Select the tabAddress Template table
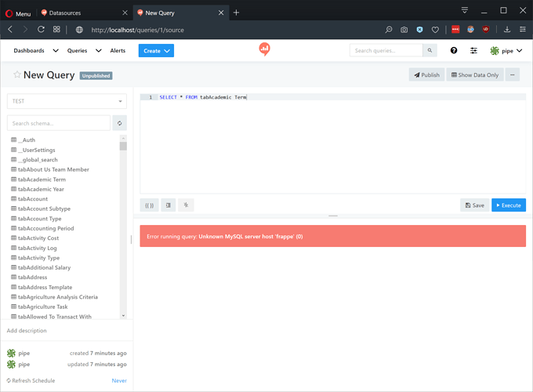This screenshot has height=392, width=533. (x=42, y=287)
